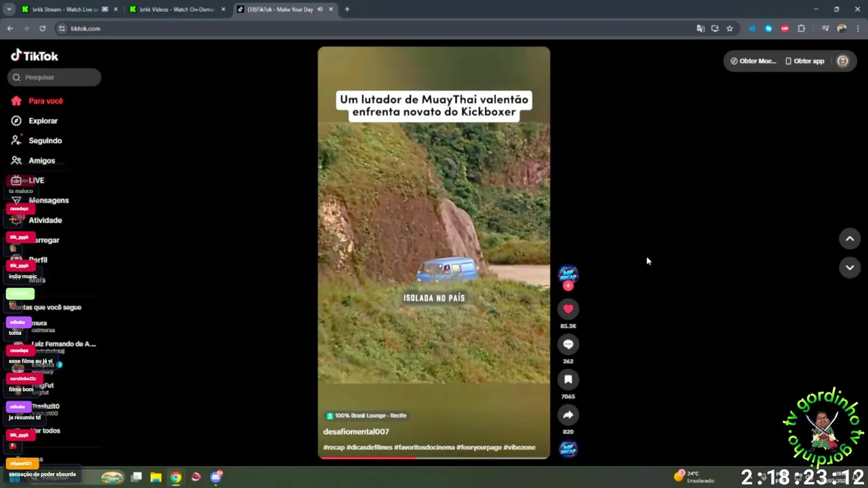Viewport: 868px width, 488px height.
Task: Open the media control icon in Chrome toolbar
Action: (x=825, y=28)
